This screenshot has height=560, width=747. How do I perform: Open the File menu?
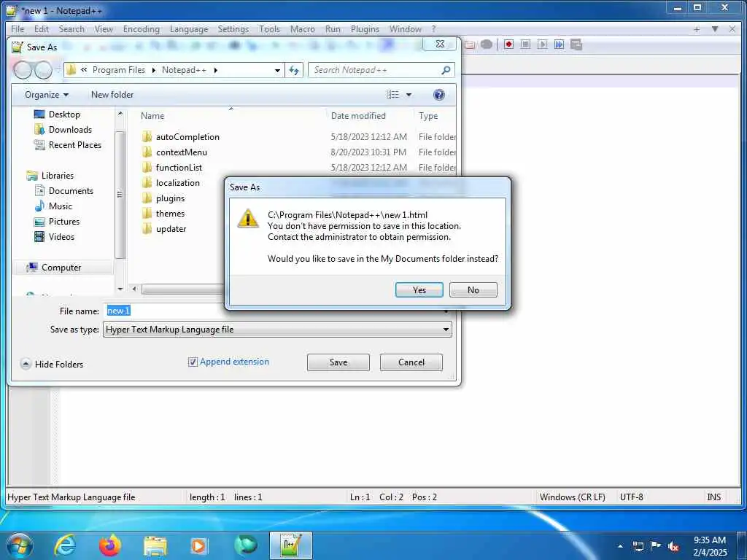click(18, 29)
